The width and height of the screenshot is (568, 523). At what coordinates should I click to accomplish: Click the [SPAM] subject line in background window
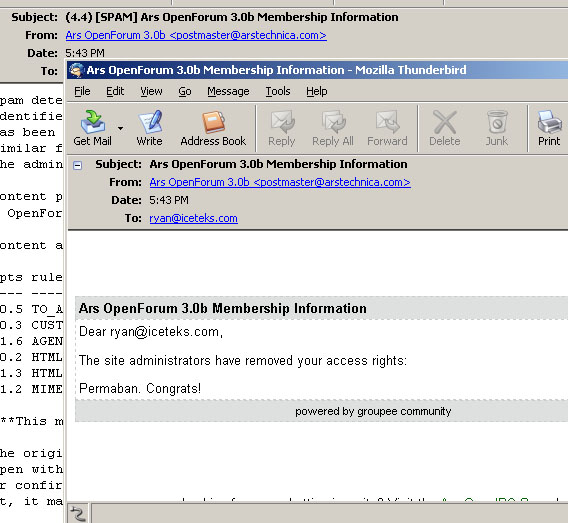pos(232,17)
